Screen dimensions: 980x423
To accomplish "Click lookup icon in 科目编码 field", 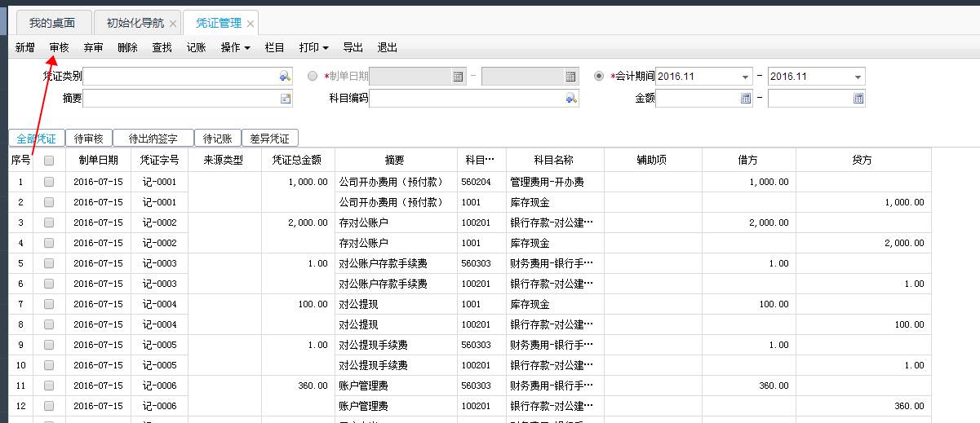I will pyautogui.click(x=571, y=99).
